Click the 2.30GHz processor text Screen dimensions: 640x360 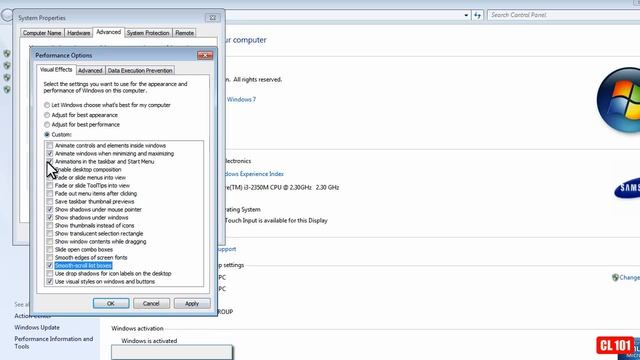[x=282, y=187]
